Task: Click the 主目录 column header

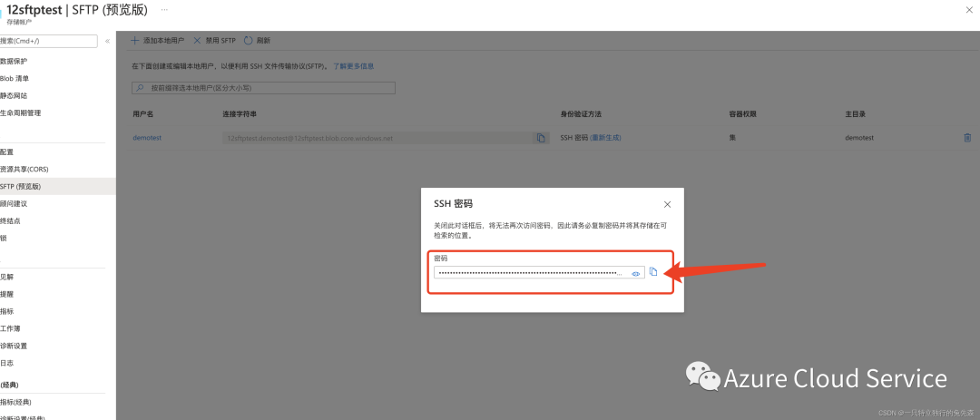Action: (855, 115)
